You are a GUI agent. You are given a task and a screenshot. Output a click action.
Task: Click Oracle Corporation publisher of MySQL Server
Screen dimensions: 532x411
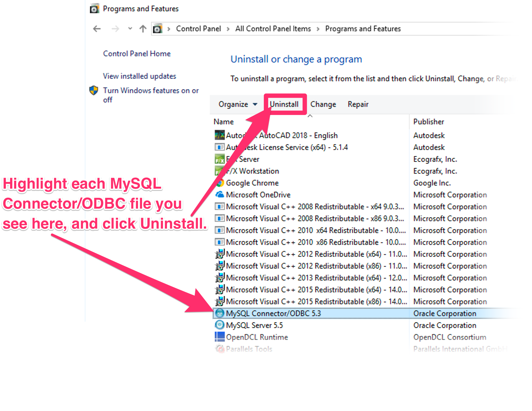coord(445,325)
